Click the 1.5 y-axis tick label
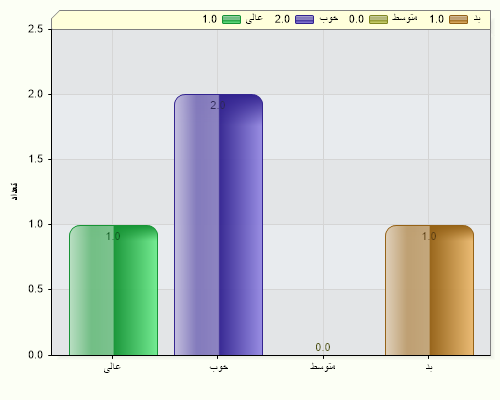The width and height of the screenshot is (500, 400). coord(36,159)
